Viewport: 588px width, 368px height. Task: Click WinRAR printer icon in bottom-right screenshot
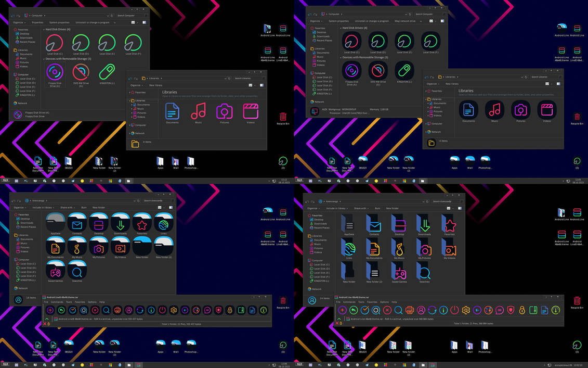pyautogui.click(x=410, y=310)
